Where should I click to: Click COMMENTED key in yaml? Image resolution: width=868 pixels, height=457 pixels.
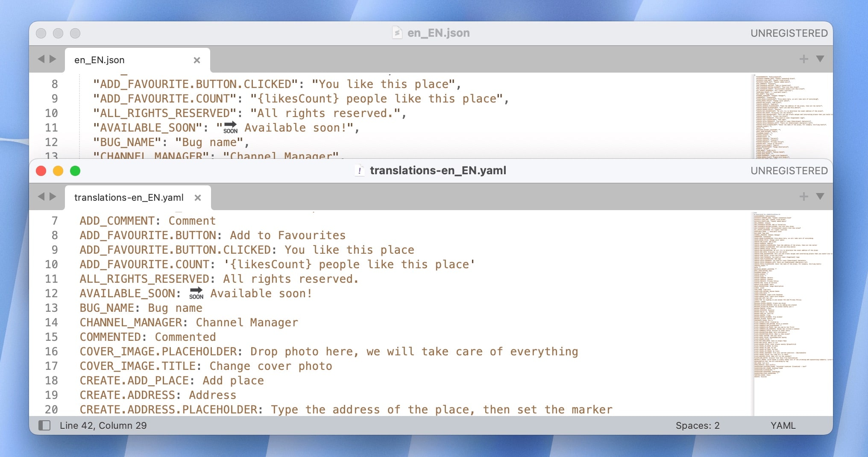[110, 337]
